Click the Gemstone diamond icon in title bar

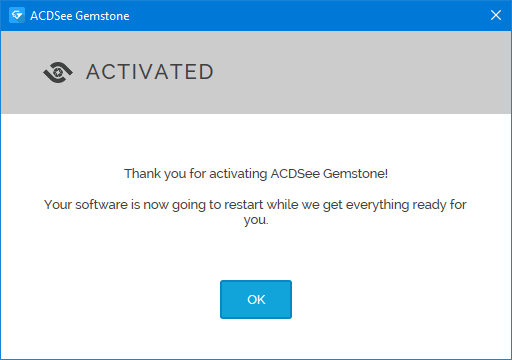[x=17, y=15]
